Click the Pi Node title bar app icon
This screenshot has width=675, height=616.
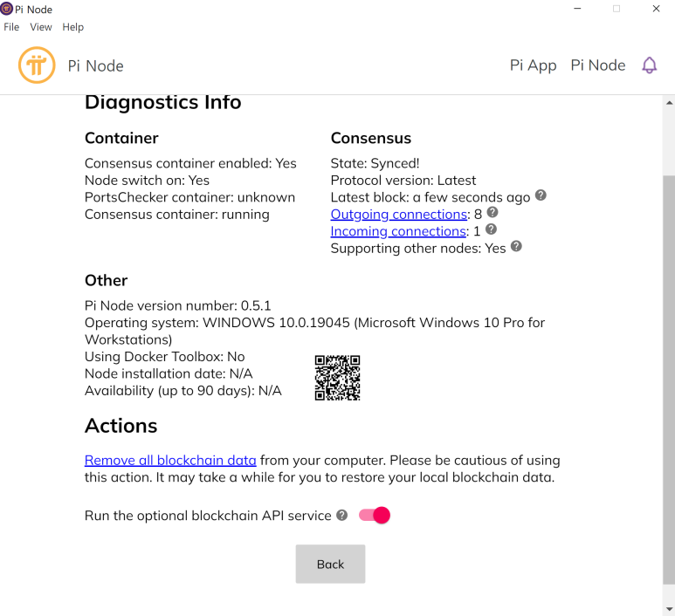6,9
